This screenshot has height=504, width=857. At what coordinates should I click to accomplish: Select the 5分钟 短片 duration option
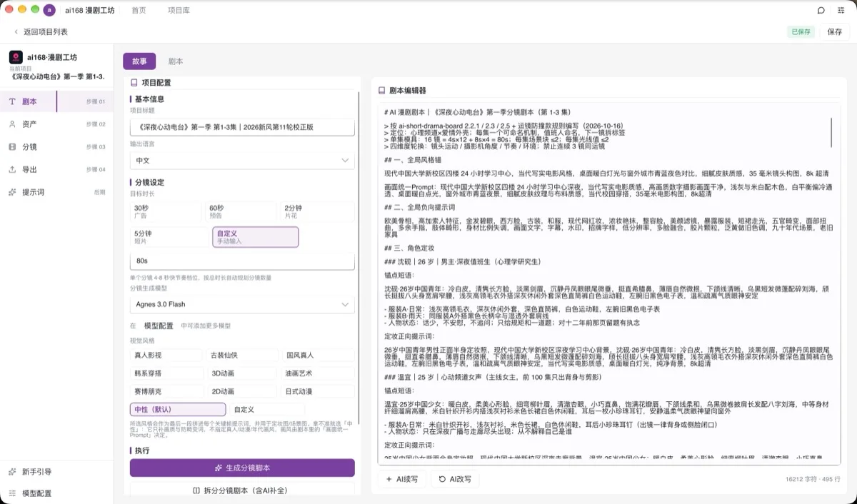click(168, 237)
